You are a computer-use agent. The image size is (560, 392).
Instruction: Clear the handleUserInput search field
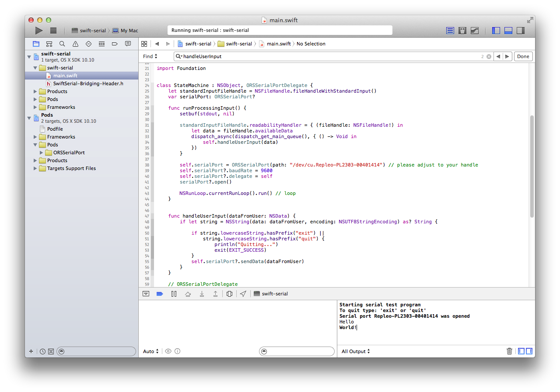coord(489,57)
